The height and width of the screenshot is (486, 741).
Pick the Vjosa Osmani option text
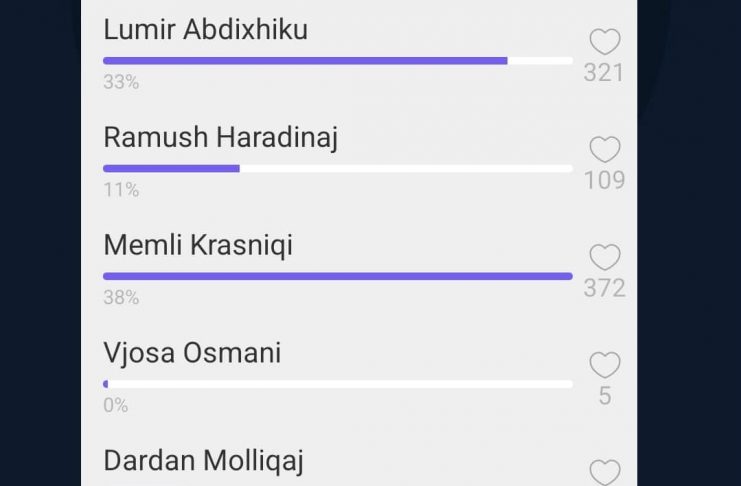tap(192, 352)
